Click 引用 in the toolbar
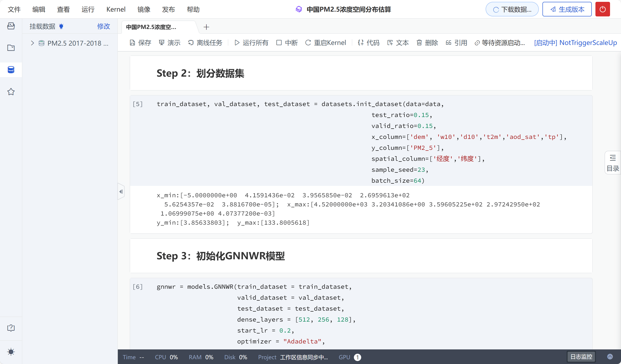Screen dimensions: 621x364 [456, 43]
